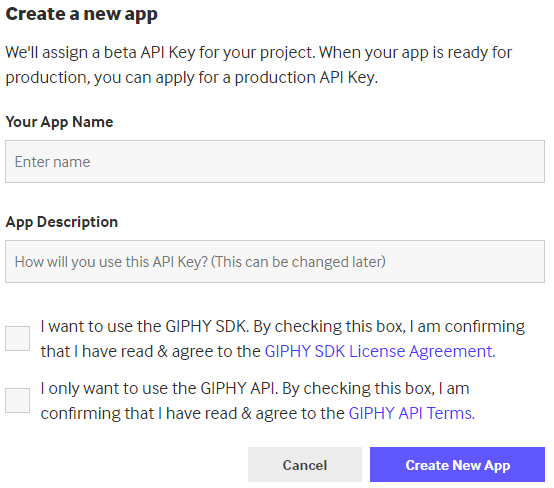Viewport: 554px width, 488px height.
Task: Click the 'Your App Name' field label
Action: click(x=59, y=122)
